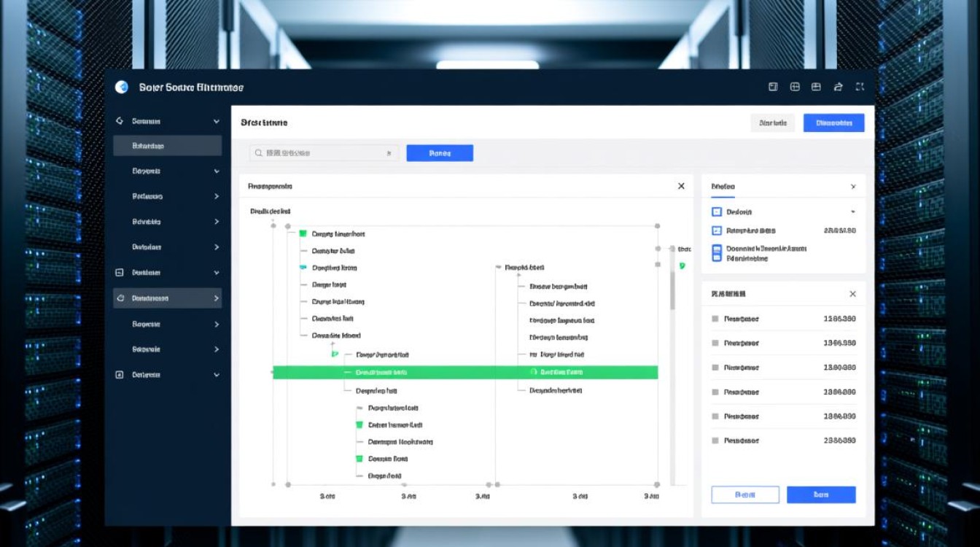The height and width of the screenshot is (547, 980).
Task: Click the green shield icon beside the scrollbar
Action: click(682, 266)
